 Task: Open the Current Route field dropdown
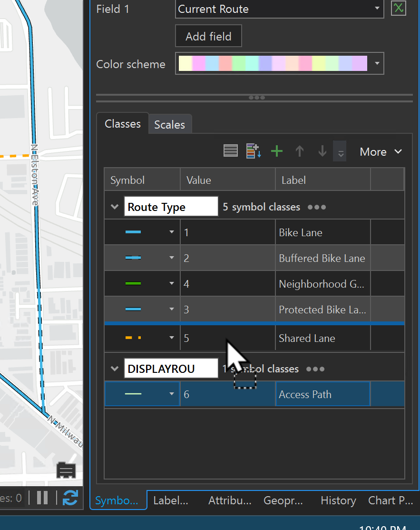coord(377,9)
